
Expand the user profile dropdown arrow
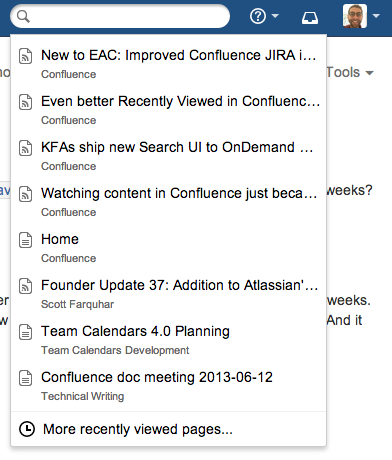(376, 16)
